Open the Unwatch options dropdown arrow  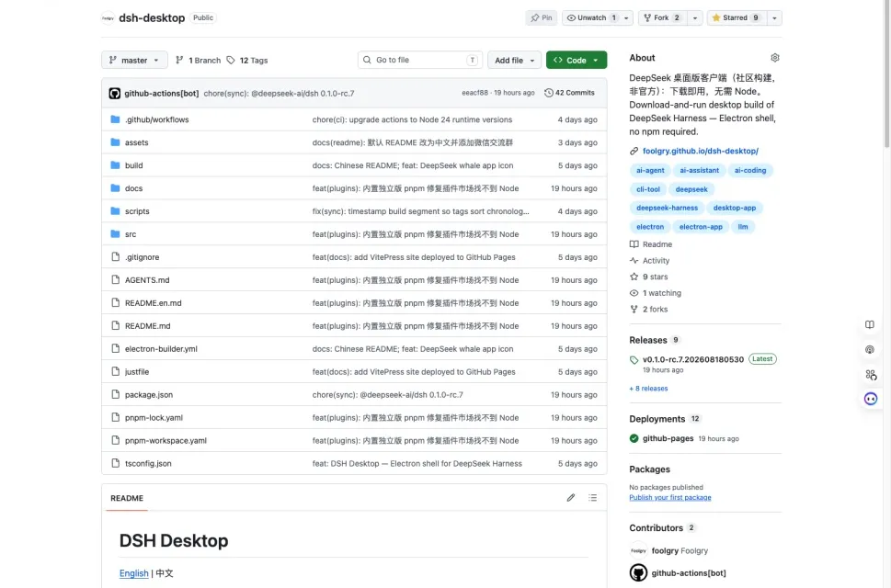pyautogui.click(x=626, y=17)
